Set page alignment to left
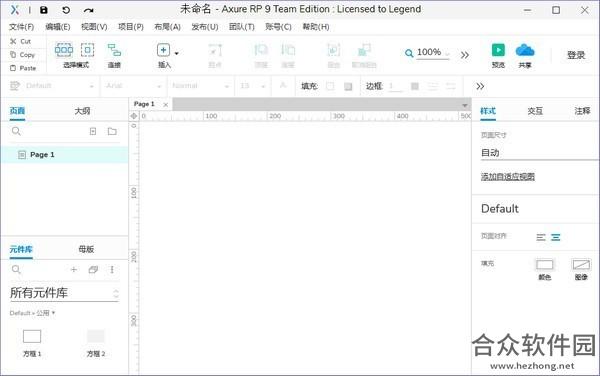 coord(541,237)
